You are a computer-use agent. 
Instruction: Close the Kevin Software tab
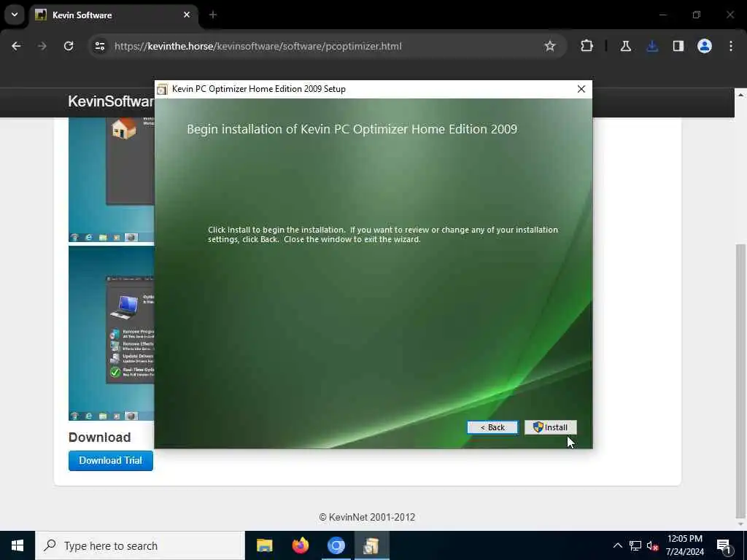pyautogui.click(x=187, y=15)
